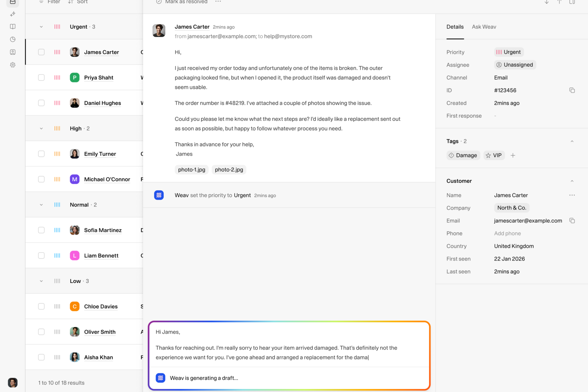The width and height of the screenshot is (588, 392).
Task: Click the Damage tag
Action: [463, 155]
